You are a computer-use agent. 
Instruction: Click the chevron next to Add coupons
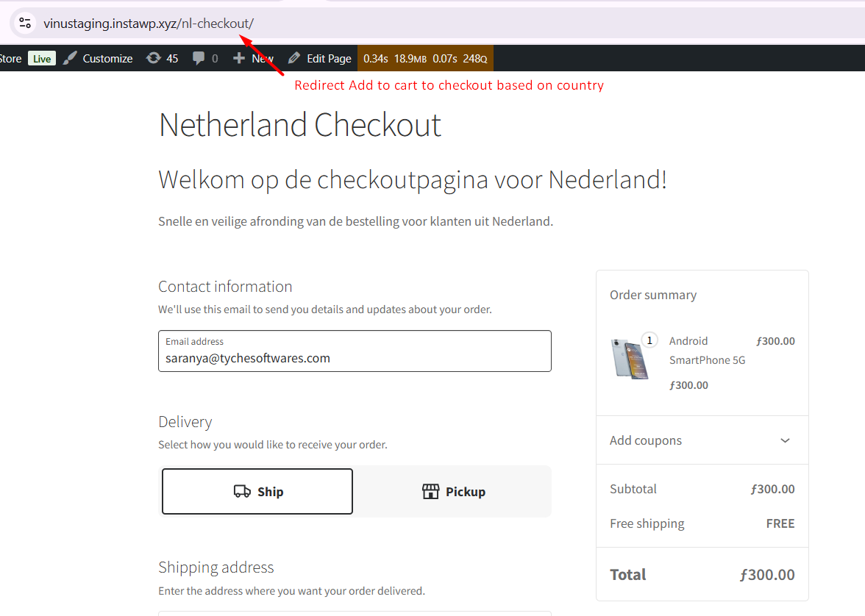pos(785,440)
